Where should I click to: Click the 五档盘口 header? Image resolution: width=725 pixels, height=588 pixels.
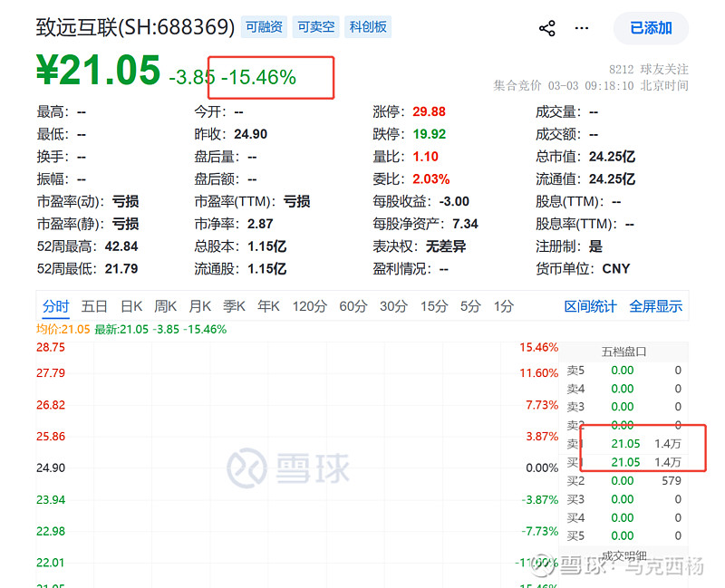tap(623, 352)
